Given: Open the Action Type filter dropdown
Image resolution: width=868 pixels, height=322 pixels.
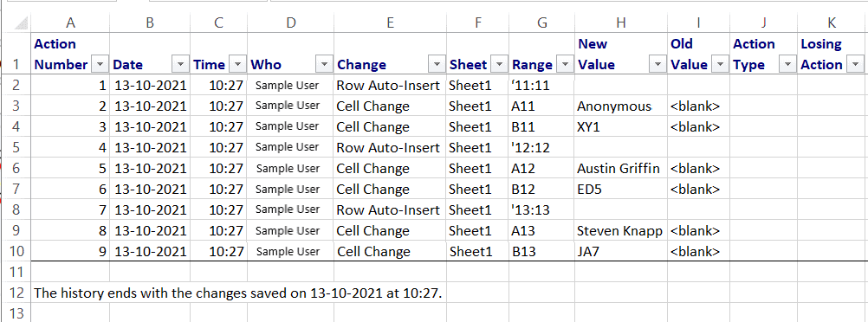Looking at the screenshot, I should (787, 65).
